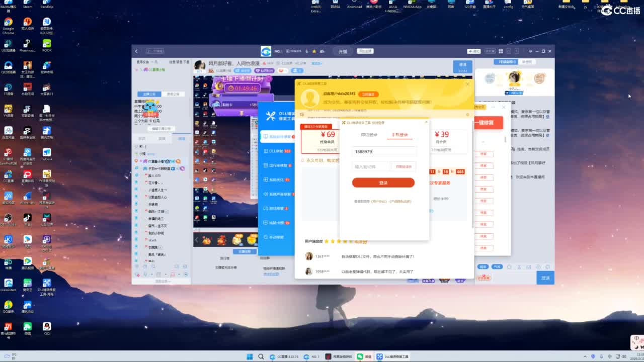Click the 一键修复 button

pos(488,123)
